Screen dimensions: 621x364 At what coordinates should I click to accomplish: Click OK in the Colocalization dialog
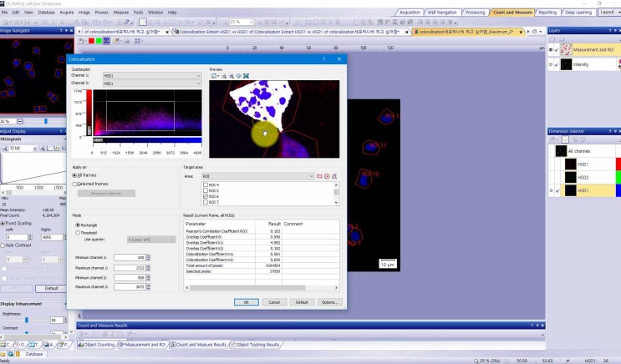tap(246, 302)
